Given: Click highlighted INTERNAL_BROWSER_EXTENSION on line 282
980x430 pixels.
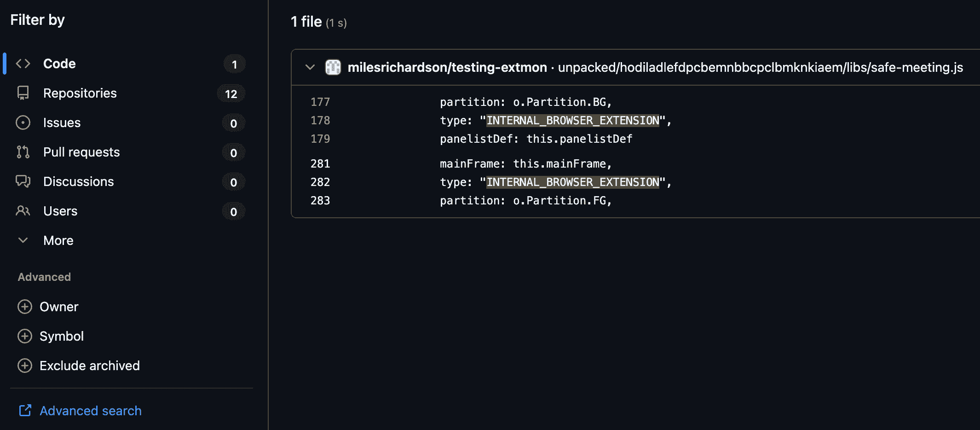Looking at the screenshot, I should coord(572,182).
